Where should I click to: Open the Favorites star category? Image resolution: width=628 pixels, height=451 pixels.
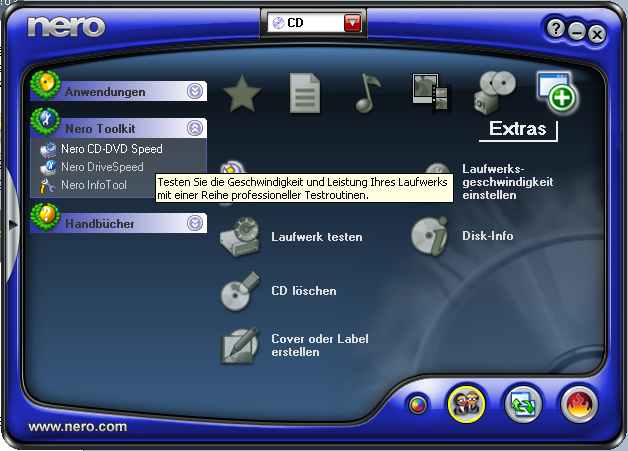[x=242, y=94]
